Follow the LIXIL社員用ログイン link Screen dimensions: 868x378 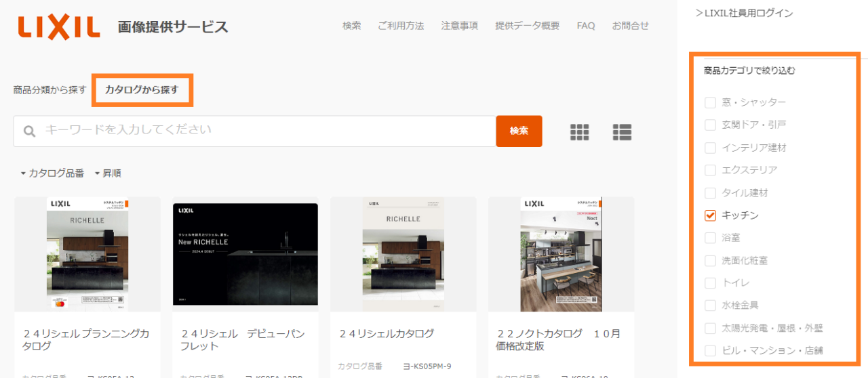(744, 13)
